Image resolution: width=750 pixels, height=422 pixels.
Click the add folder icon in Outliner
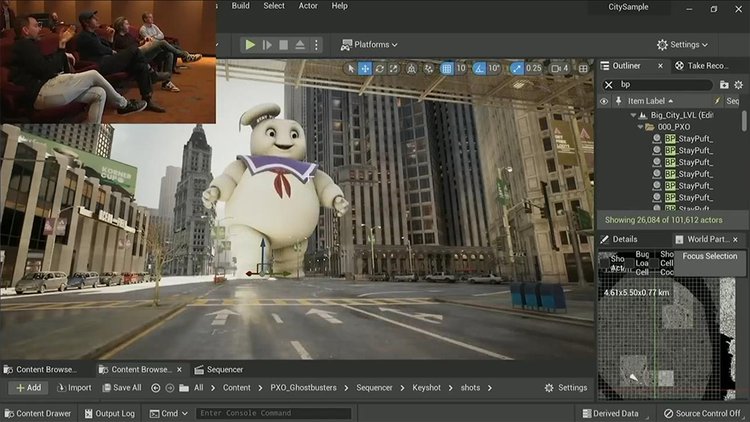pos(724,84)
